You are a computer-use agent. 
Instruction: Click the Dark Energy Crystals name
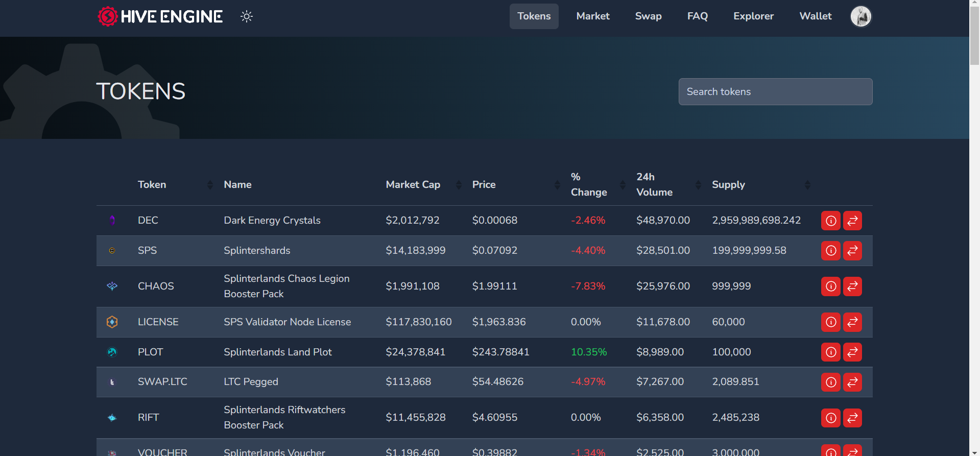point(272,221)
